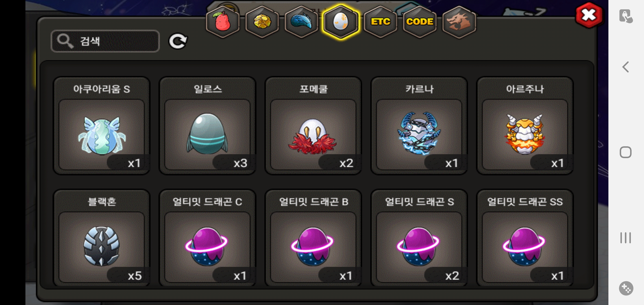Open the fruit food category tab

223,22
